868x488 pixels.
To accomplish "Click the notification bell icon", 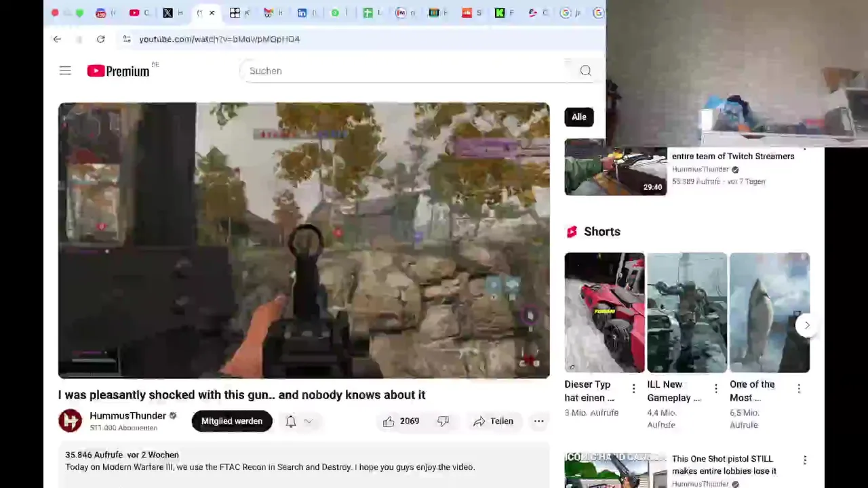I will coord(290,422).
